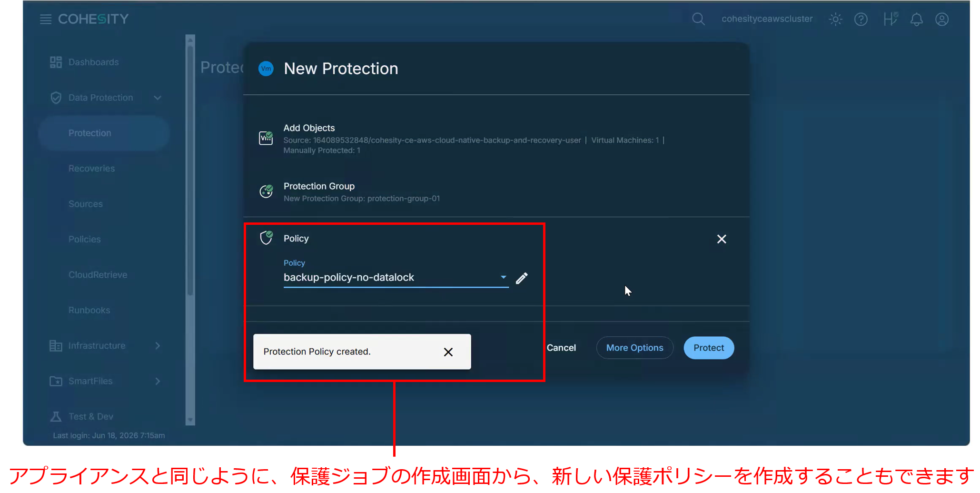The image size is (980, 493).
Task: Open the help question-mark icon
Action: click(x=861, y=19)
